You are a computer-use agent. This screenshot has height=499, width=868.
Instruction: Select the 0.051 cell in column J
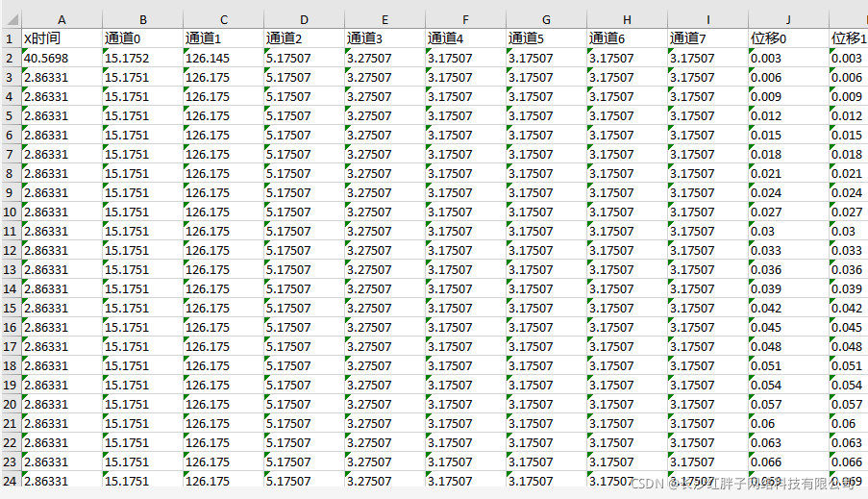coord(789,365)
